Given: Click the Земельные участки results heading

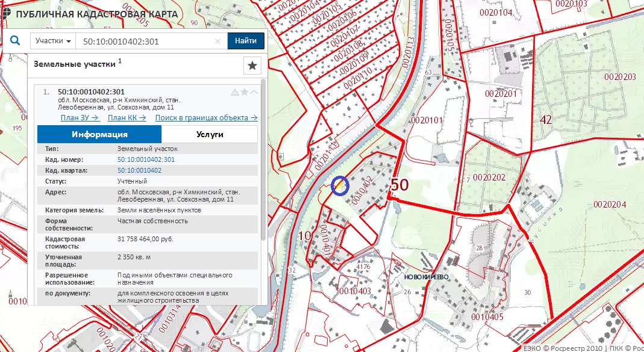Looking at the screenshot, I should point(74,64).
